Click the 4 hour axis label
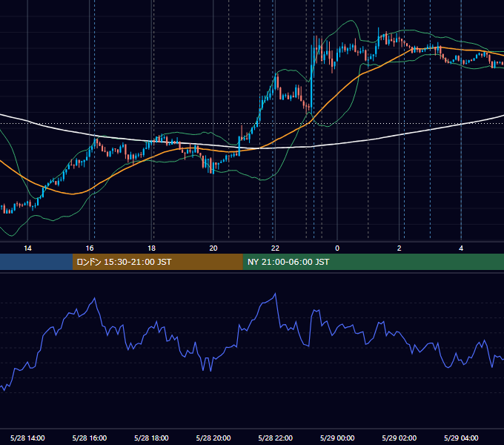Screen dimensions: 504x445 461,248
